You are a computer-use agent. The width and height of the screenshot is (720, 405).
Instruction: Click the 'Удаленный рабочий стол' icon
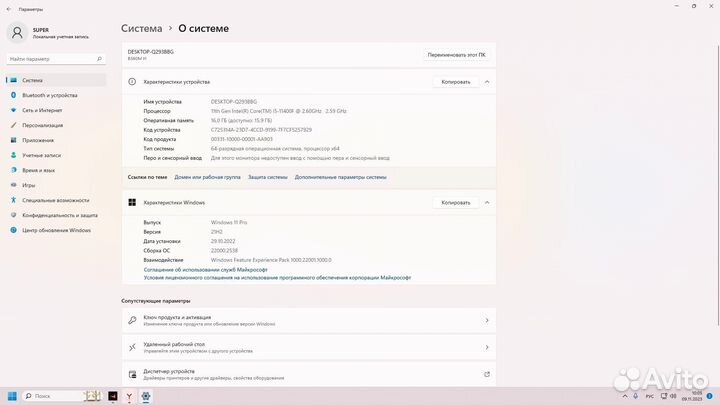(132, 347)
